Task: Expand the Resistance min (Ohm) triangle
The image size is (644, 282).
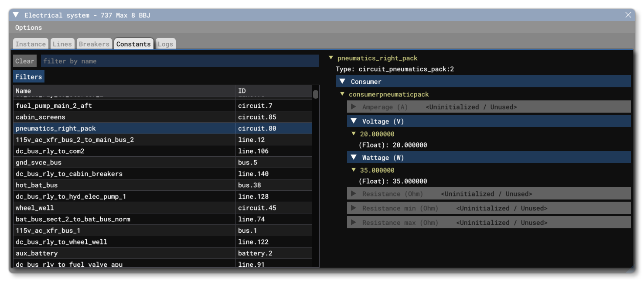Action: 354,208
